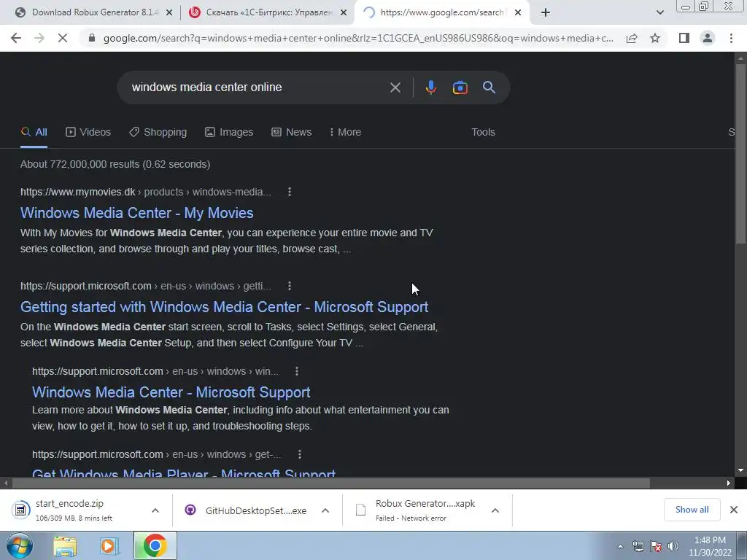The width and height of the screenshot is (747, 560).
Task: Open the GitHubDesktopSetup exe download item
Action: tap(248, 510)
